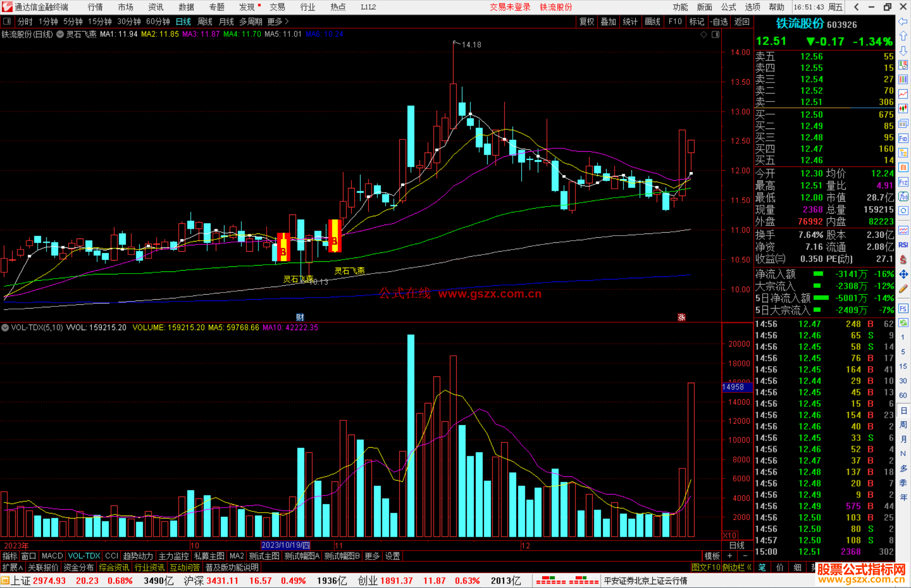The image size is (911, 588).
Task: Open the f(x) formula manager icon
Action: pyautogui.click(x=903, y=196)
